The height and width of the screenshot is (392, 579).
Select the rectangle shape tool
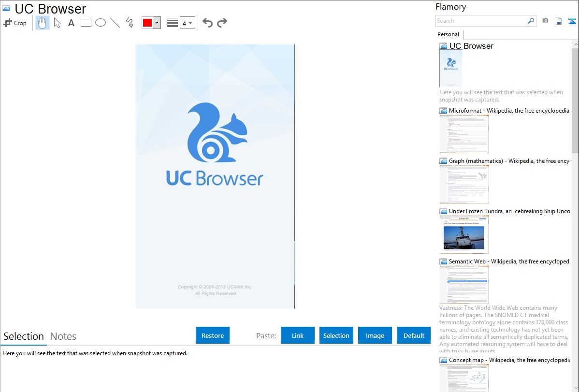(x=86, y=23)
